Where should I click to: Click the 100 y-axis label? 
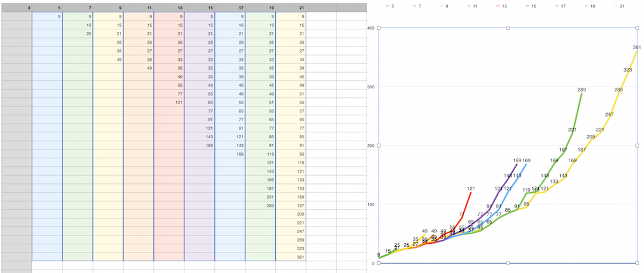tap(371, 204)
